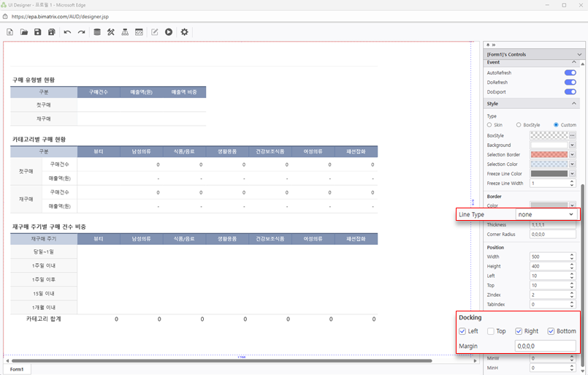Image resolution: width=588 pixels, height=375 pixels.
Task: Click the Margin input field
Action: (x=544, y=345)
